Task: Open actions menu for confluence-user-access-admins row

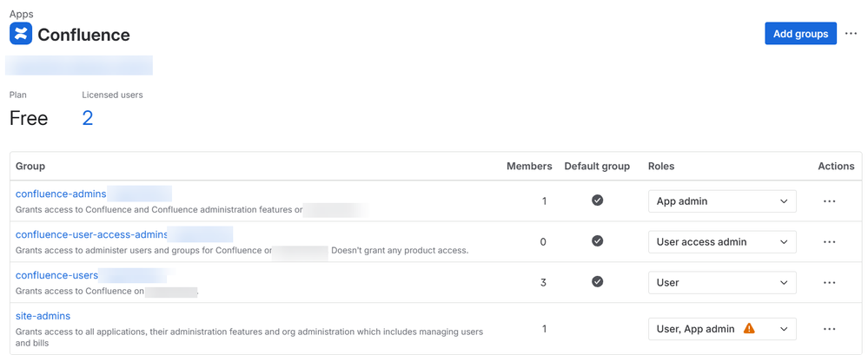Action: tap(829, 242)
